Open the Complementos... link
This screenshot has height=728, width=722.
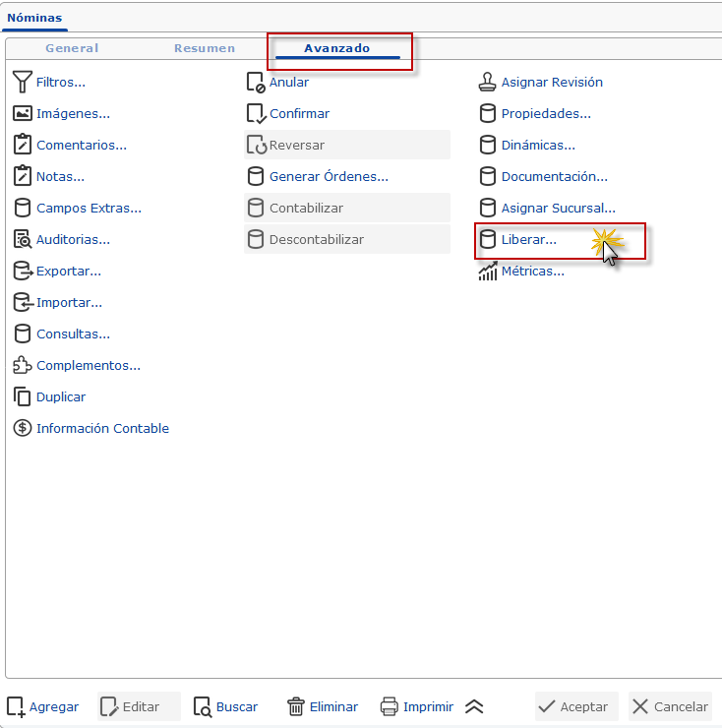click(x=89, y=365)
